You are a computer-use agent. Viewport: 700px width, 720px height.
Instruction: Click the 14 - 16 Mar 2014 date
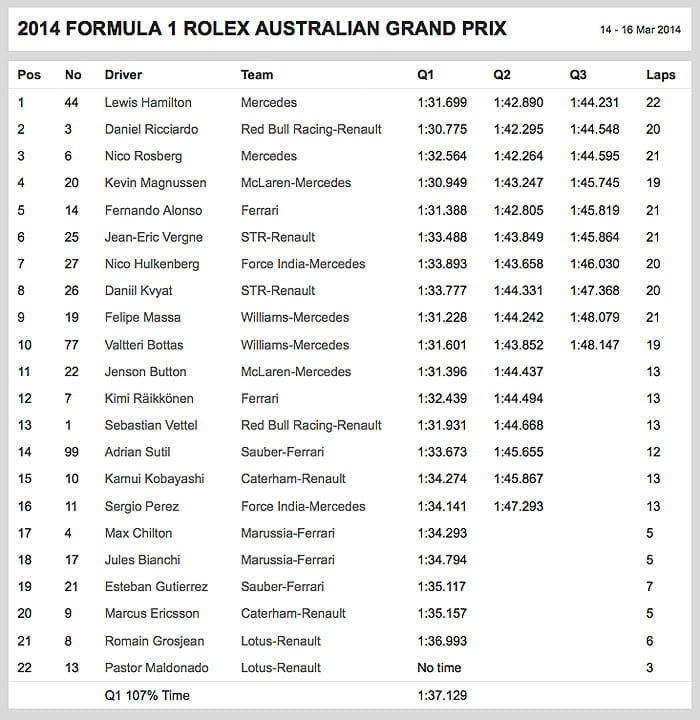click(x=640, y=30)
